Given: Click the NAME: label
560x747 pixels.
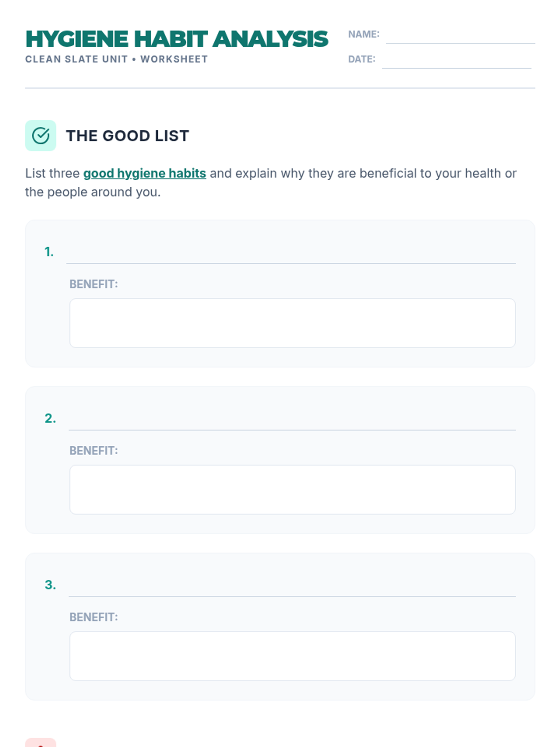Looking at the screenshot, I should pyautogui.click(x=364, y=34).
